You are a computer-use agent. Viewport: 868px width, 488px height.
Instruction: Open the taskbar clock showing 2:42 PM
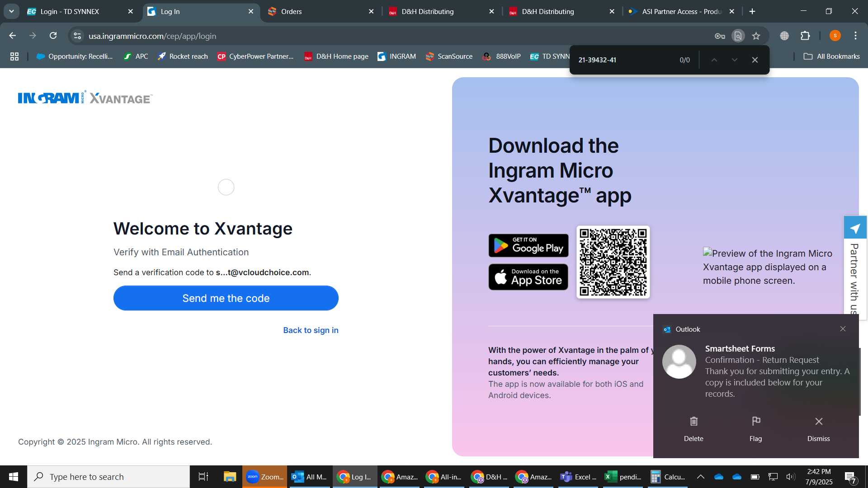pos(819,477)
